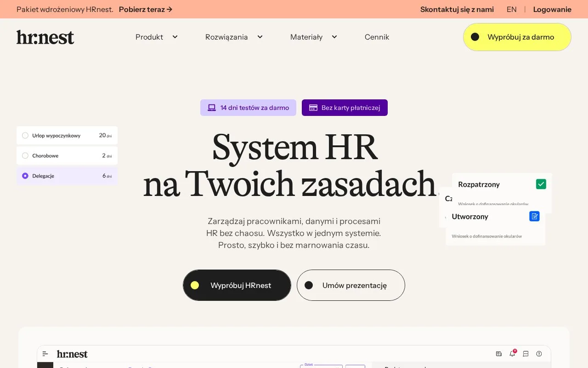
Task: Click the green checkmark icon on Rozpatrzony card
Action: coord(541,184)
